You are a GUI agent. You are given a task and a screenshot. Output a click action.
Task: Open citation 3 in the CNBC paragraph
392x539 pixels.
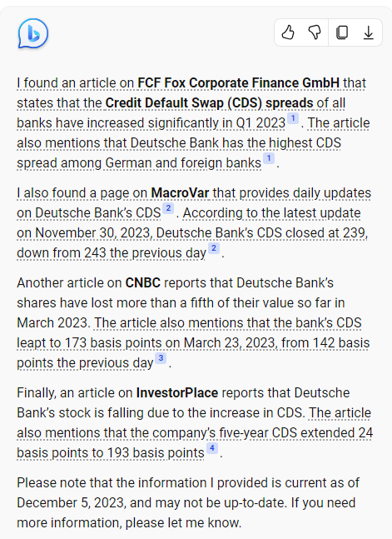click(x=161, y=358)
